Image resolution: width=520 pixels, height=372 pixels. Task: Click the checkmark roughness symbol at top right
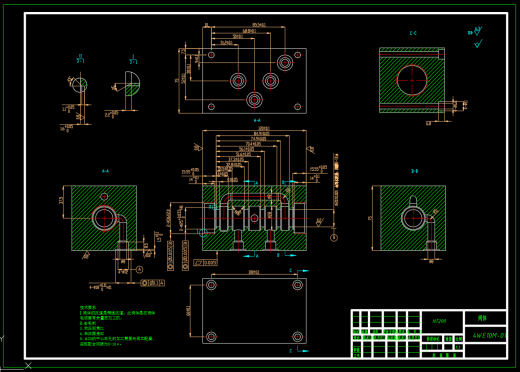478,43
